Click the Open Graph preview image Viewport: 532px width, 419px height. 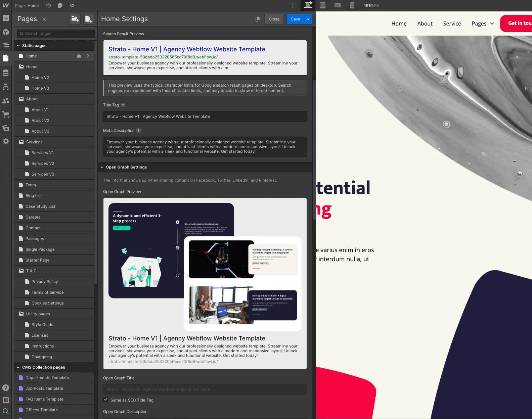tap(205, 267)
